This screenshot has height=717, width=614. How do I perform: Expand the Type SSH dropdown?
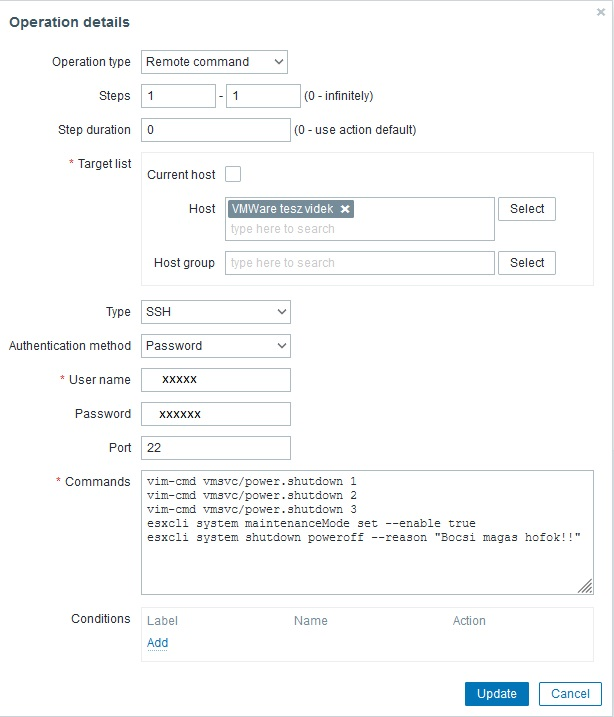[x=215, y=312]
